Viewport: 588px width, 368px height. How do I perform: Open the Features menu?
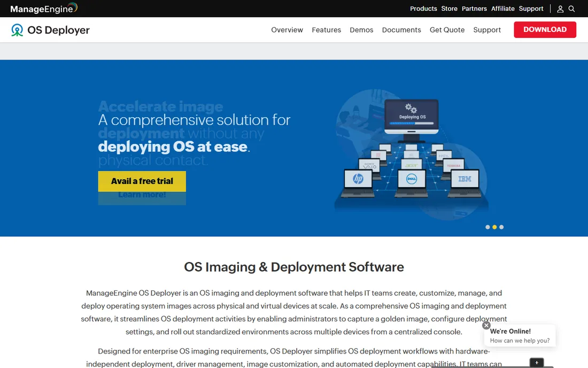click(x=326, y=29)
